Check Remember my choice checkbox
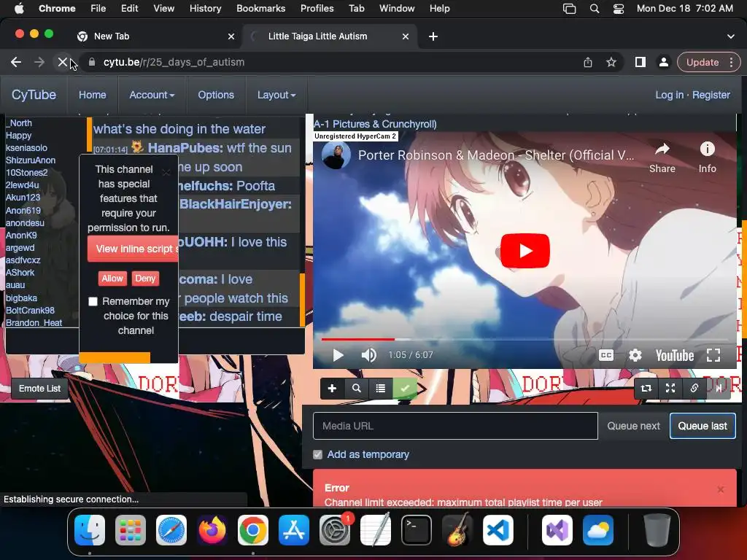The image size is (747, 560). tap(93, 301)
